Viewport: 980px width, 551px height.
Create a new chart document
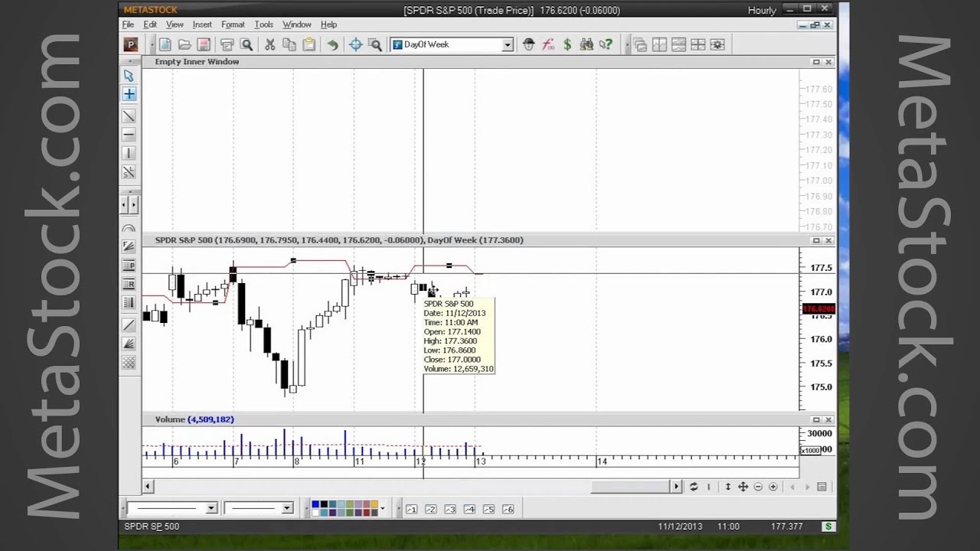(x=165, y=44)
